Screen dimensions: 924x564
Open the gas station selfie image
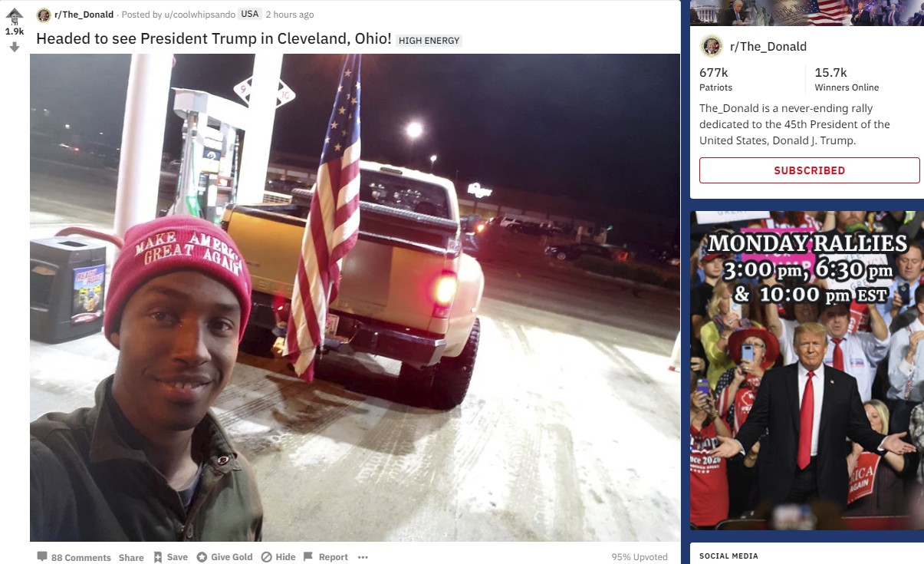pyautogui.click(x=354, y=298)
